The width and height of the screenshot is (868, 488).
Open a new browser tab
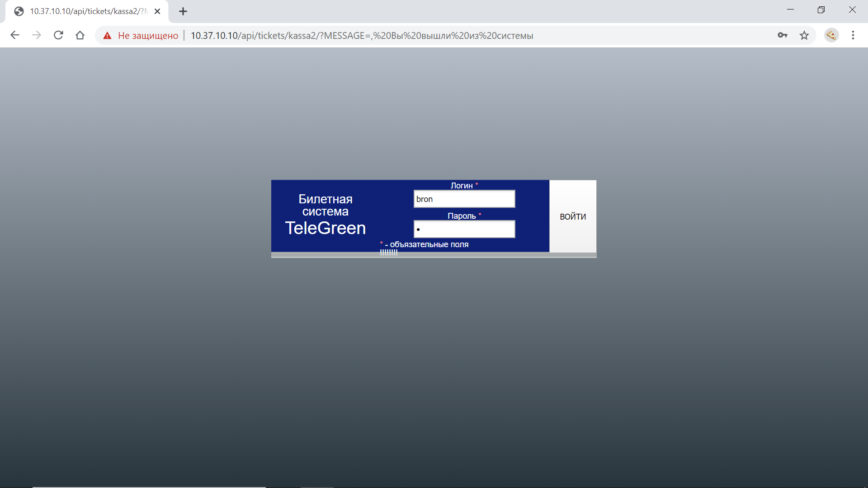183,12
